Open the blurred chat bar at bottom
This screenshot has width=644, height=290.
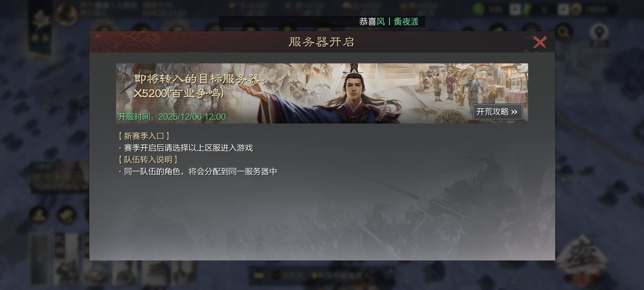(x=322, y=275)
